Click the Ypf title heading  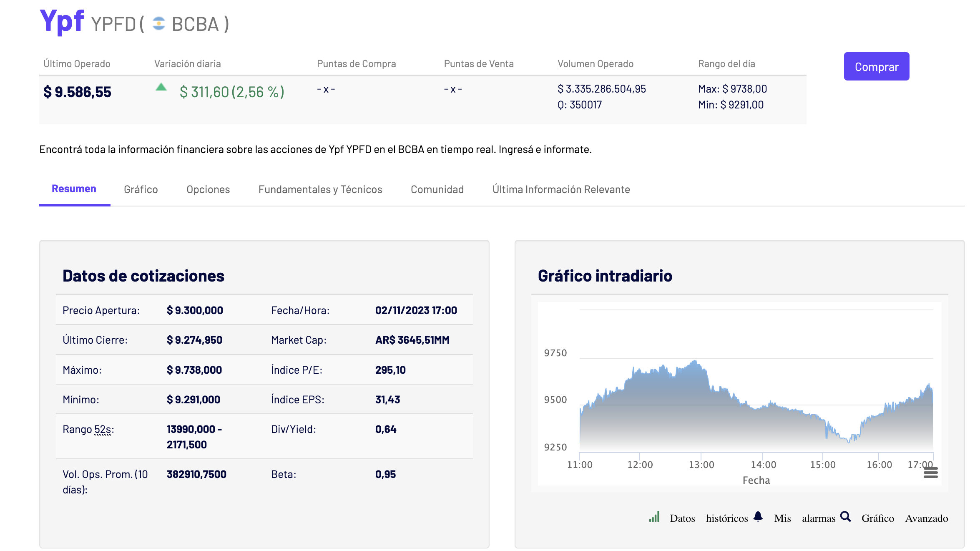(62, 21)
